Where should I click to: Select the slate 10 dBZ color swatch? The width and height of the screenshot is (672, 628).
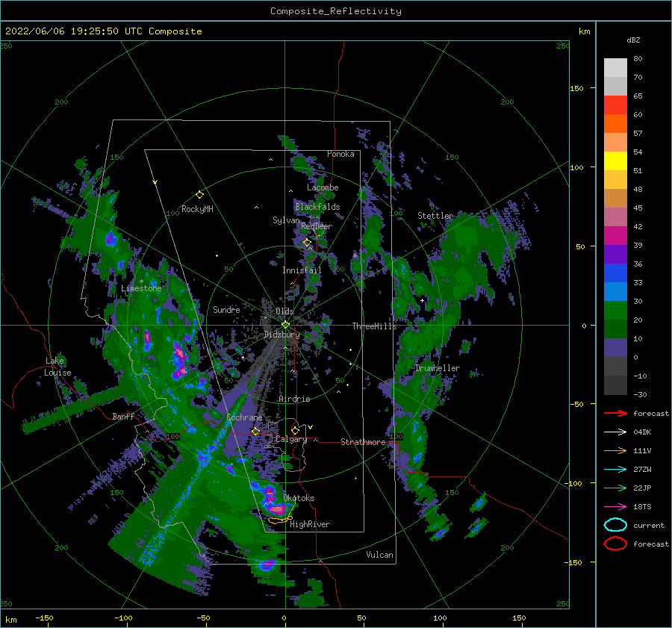click(x=615, y=347)
